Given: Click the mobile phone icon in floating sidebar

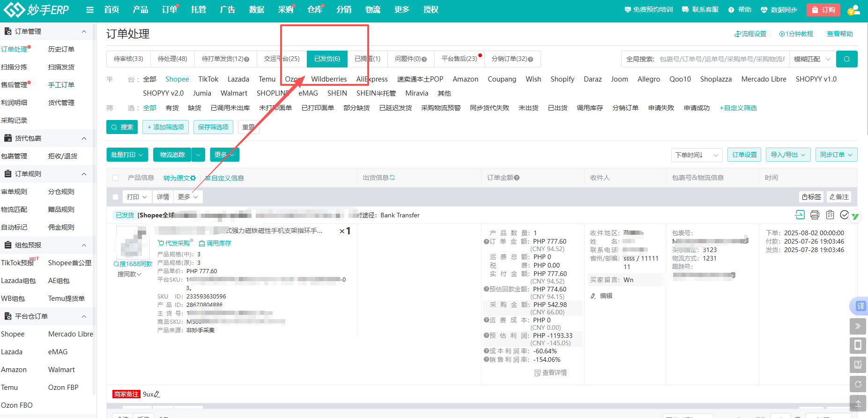Looking at the screenshot, I should coord(858,345).
